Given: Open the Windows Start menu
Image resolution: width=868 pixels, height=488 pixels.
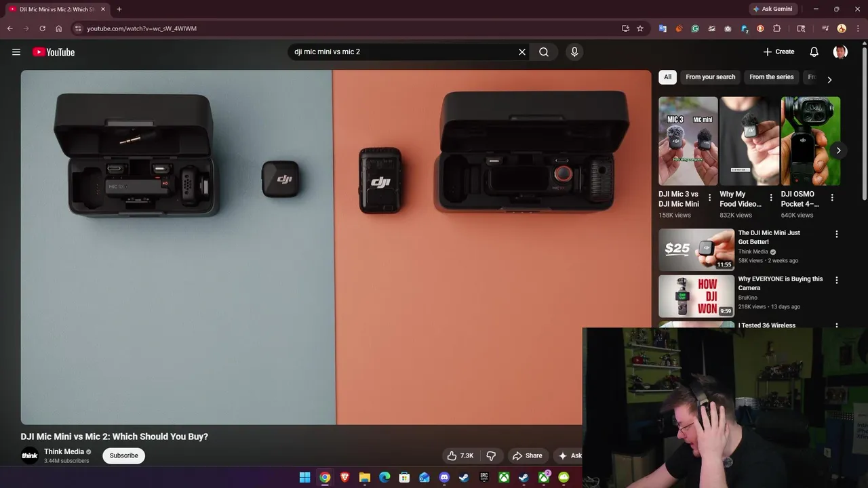Looking at the screenshot, I should (x=305, y=477).
